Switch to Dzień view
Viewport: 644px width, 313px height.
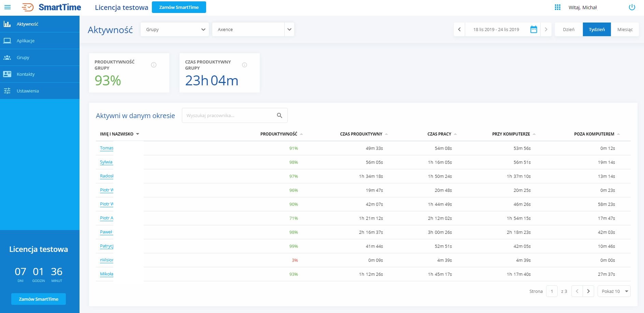click(x=569, y=29)
